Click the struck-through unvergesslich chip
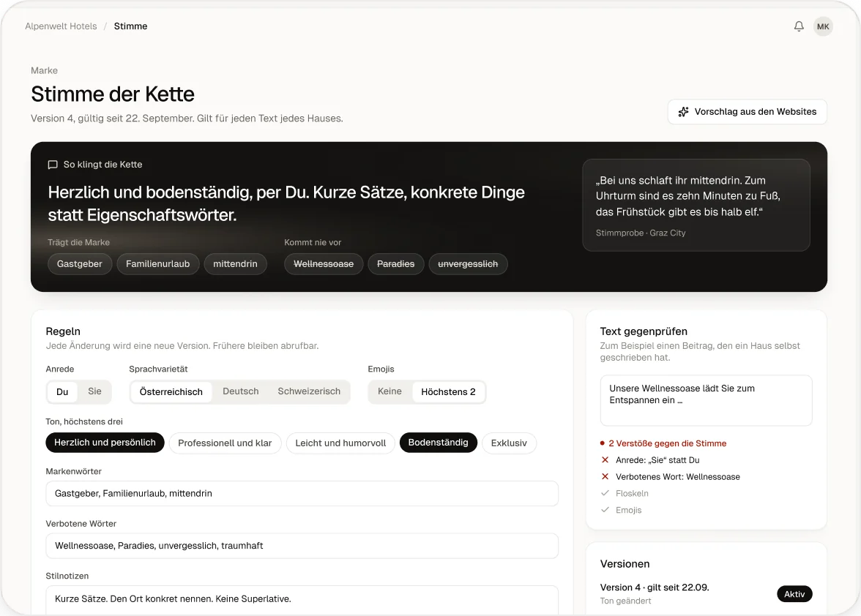861x616 pixels. pos(468,264)
